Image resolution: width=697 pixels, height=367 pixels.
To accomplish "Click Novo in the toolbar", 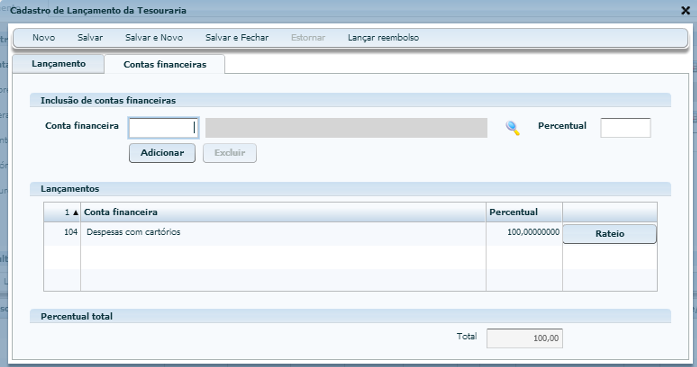I will coord(44,38).
